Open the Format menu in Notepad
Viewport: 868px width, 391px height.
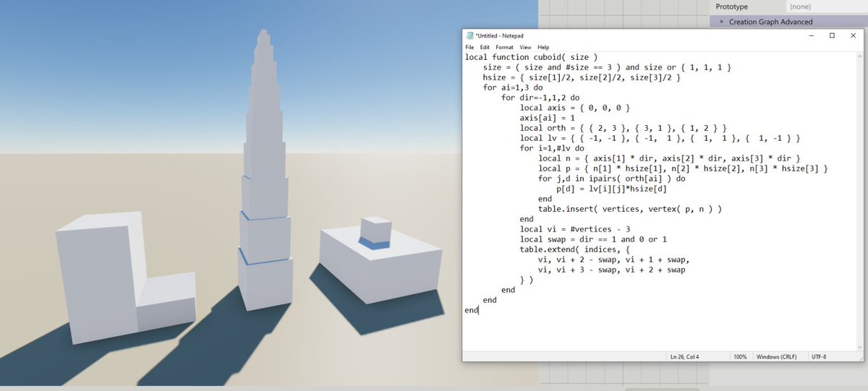pos(504,47)
